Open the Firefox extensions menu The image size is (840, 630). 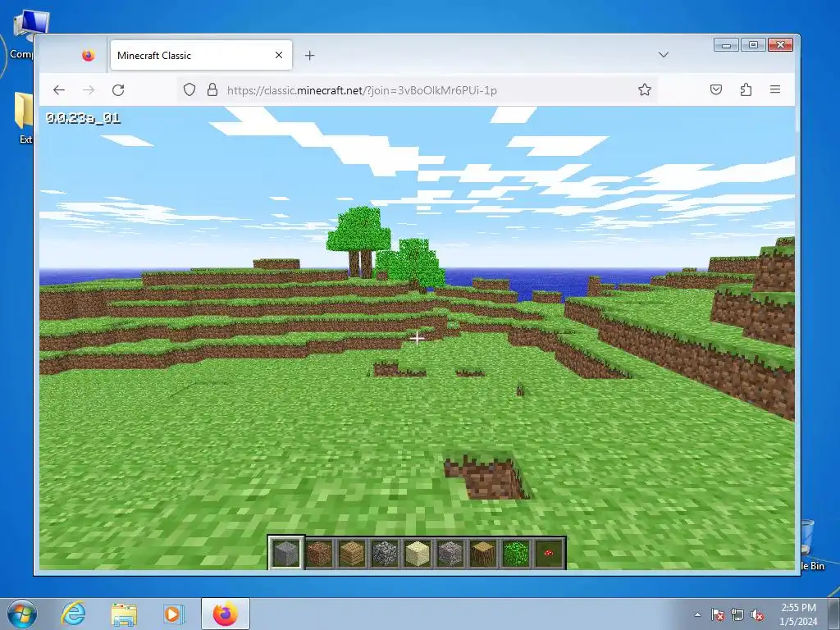[x=746, y=89]
